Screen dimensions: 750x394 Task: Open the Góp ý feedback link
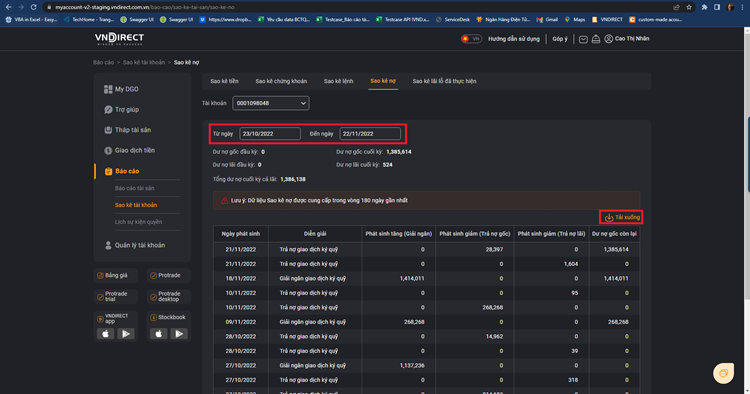click(560, 39)
